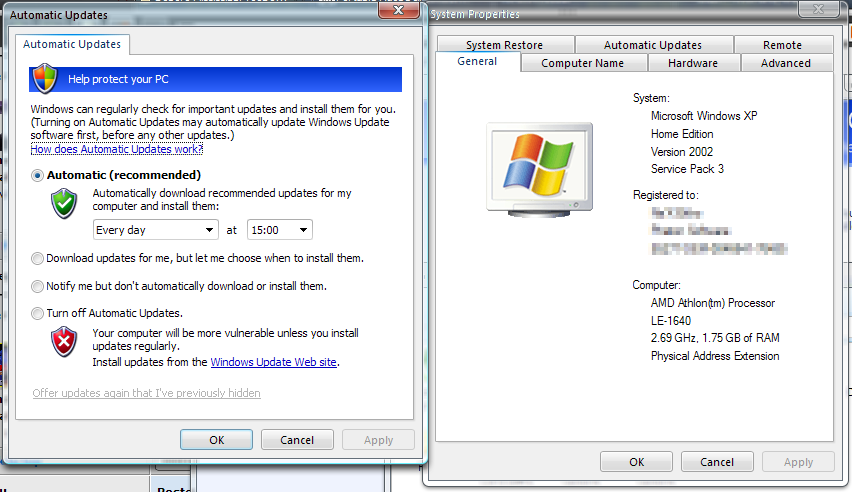Screen dimensions: 852x492
Task: Click the System: label
Action: (x=651, y=98)
